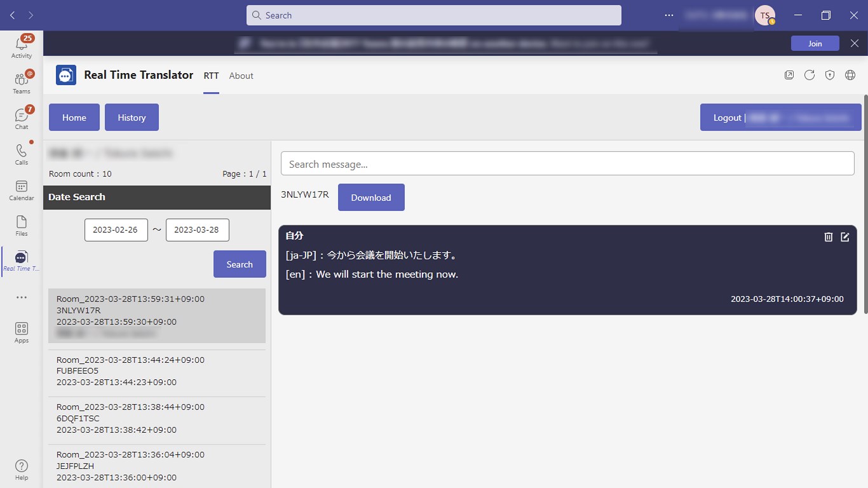Screen dimensions: 868x488
Task: Open the start date 2023-02-26 field
Action: [116, 230]
